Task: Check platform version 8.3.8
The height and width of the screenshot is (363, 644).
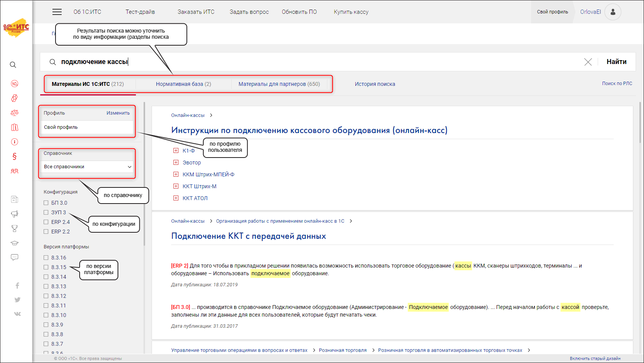Action: [46, 334]
